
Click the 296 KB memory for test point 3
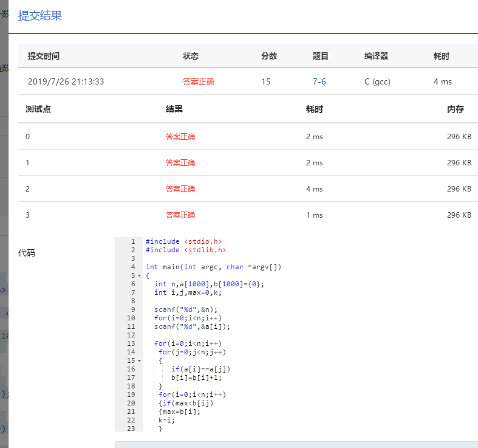459,215
